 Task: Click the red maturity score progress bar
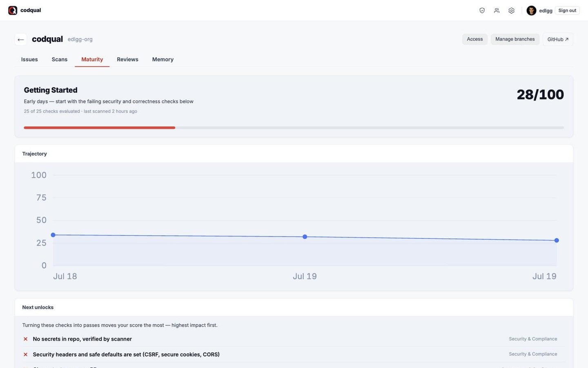[100, 128]
